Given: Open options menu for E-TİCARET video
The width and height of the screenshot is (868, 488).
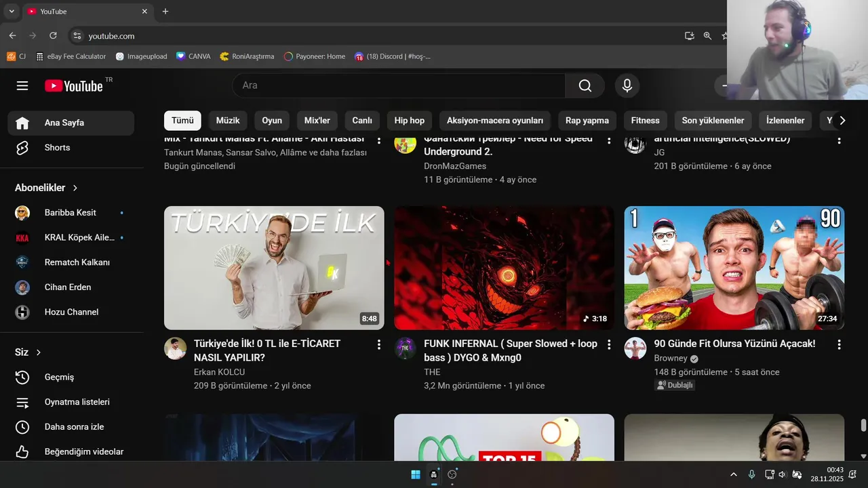Looking at the screenshot, I should (378, 344).
